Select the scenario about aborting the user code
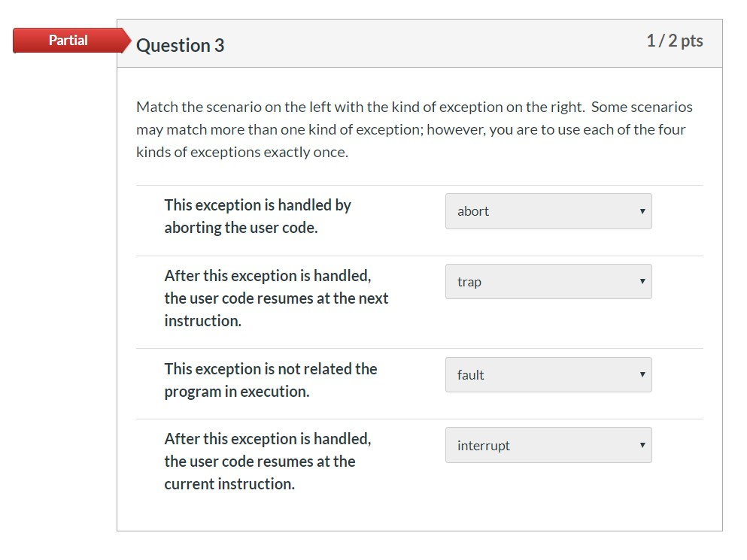The image size is (747, 560). click(257, 216)
